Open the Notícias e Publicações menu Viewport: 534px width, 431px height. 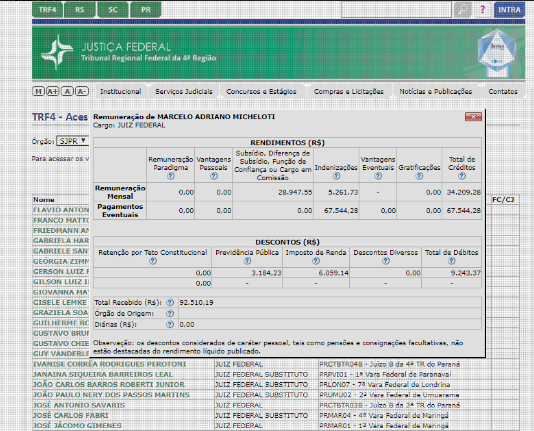[436, 92]
